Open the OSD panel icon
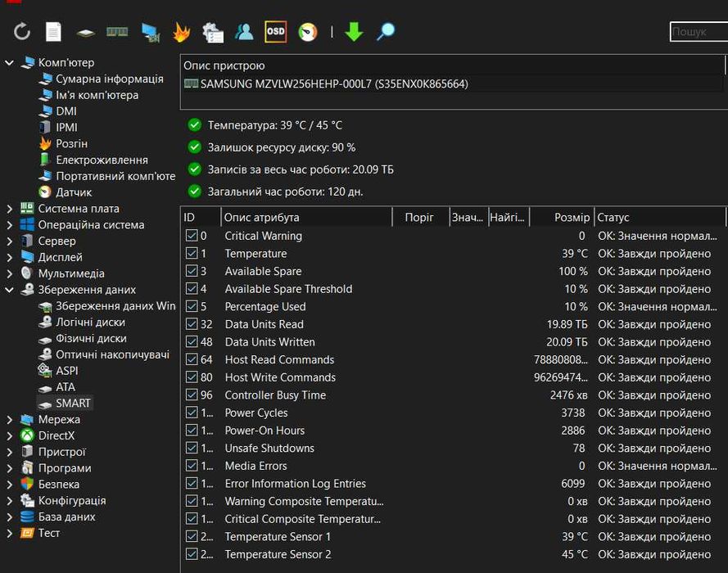Screen dimensions: 728x573 pyautogui.click(x=276, y=32)
